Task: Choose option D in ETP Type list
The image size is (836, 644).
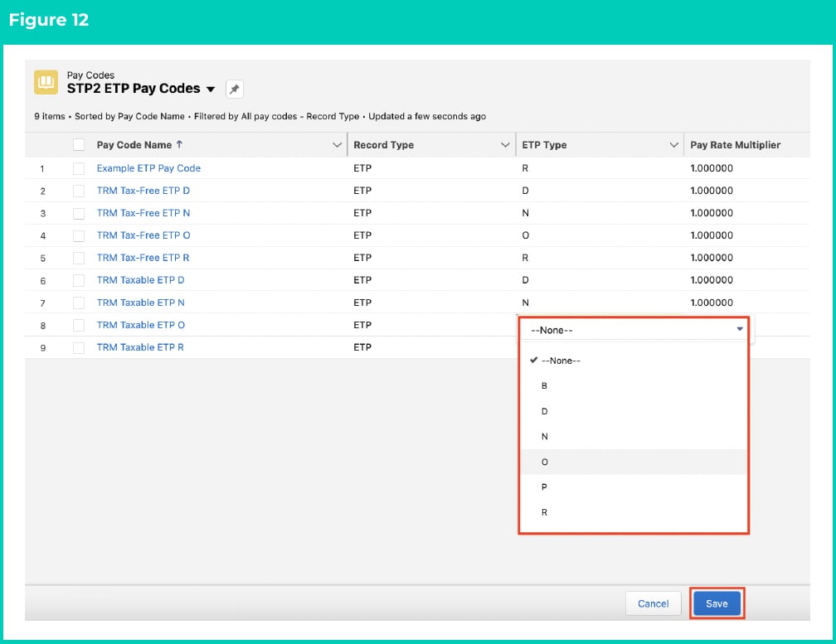Action: point(634,411)
